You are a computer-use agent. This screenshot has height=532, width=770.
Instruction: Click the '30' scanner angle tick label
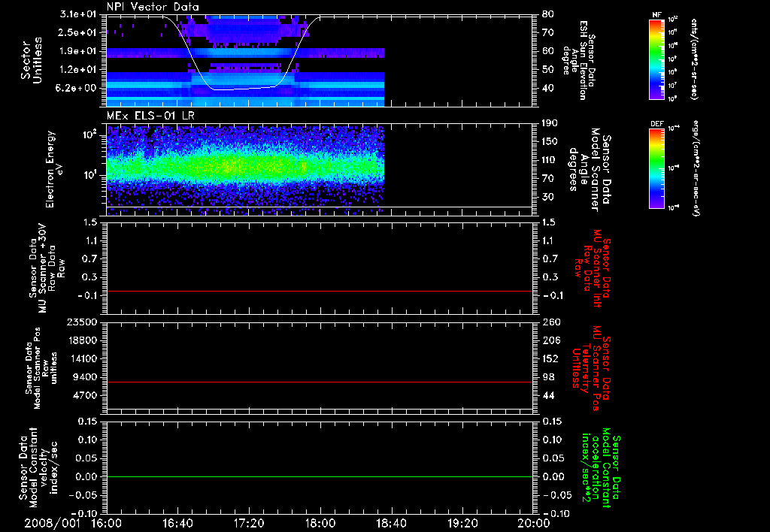click(548, 198)
